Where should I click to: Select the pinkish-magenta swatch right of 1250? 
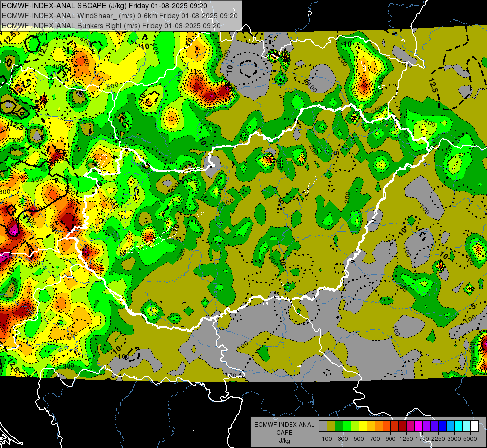click(x=410, y=426)
